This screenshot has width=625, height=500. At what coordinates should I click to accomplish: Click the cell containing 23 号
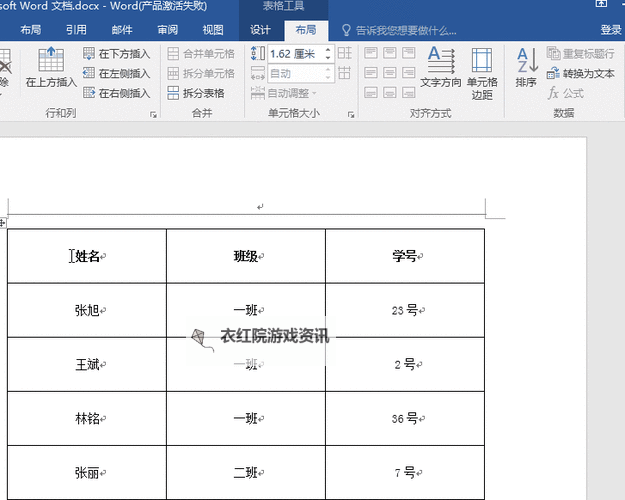pyautogui.click(x=405, y=310)
